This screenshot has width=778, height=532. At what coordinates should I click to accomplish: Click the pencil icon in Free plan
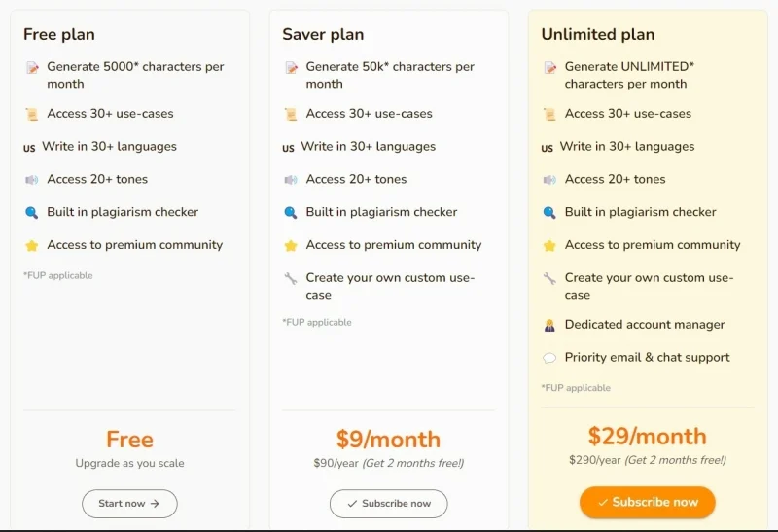(x=32, y=68)
